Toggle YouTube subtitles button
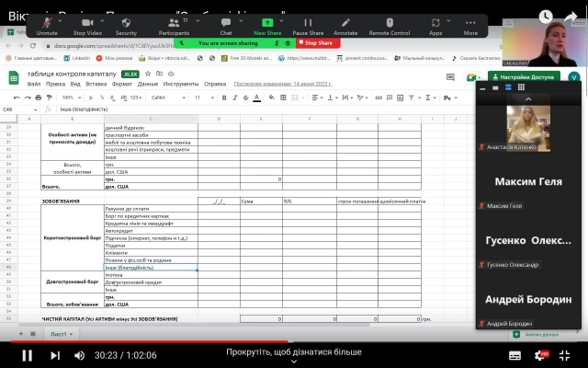This screenshot has width=588, height=368. tap(514, 355)
